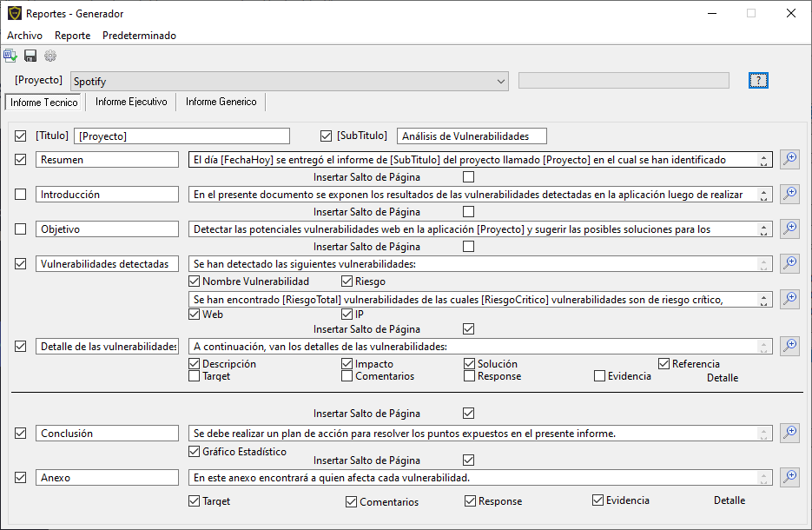Click the question mark help button

coord(758,81)
